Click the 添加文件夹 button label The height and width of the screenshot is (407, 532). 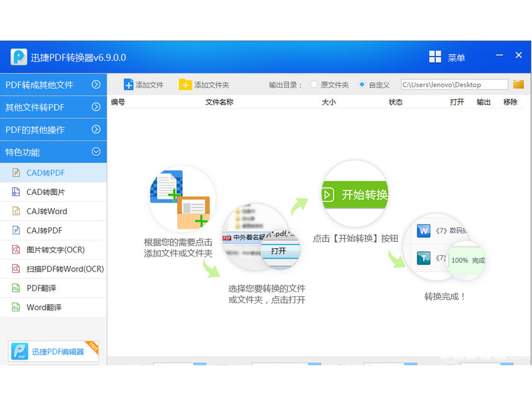212,85
